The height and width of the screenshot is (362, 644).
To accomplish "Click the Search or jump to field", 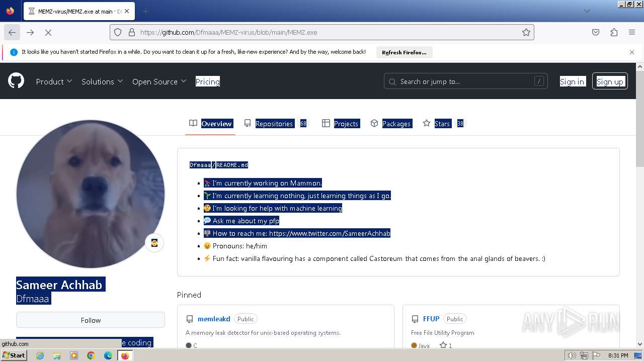I will click(466, 81).
